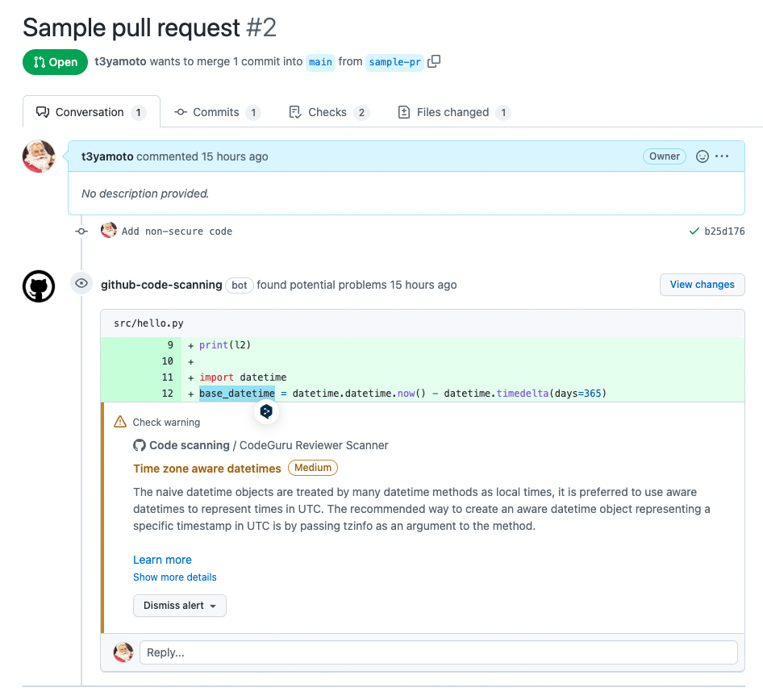Click the github-code-scanning bot avatar
763x700 pixels.
pyautogui.click(x=39, y=286)
